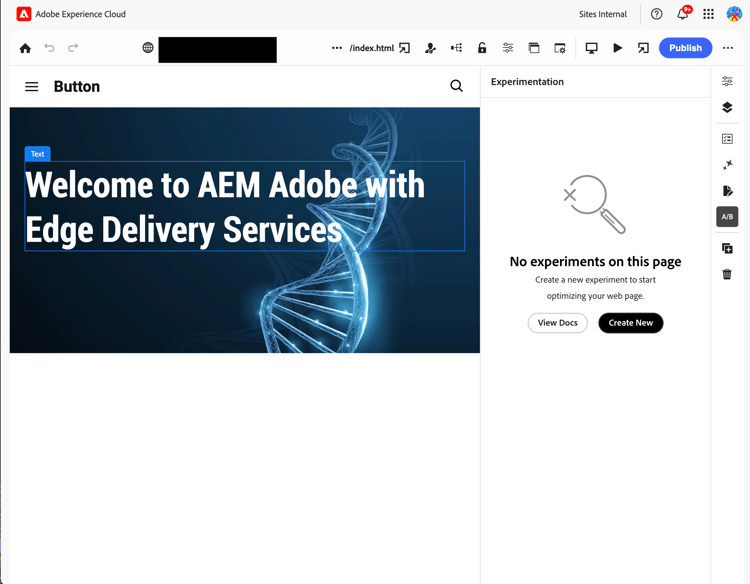Delete selection with the trash icon
The width and height of the screenshot is (750, 584).
point(727,274)
